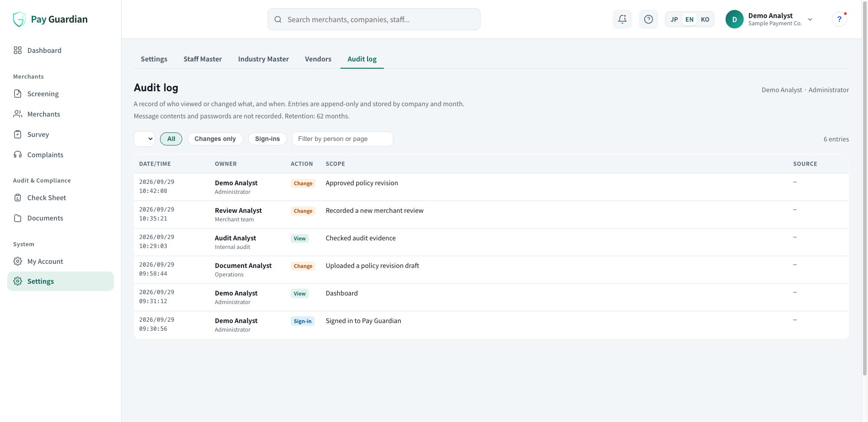
Task: Click the Survey clipboard icon
Action: tap(18, 134)
